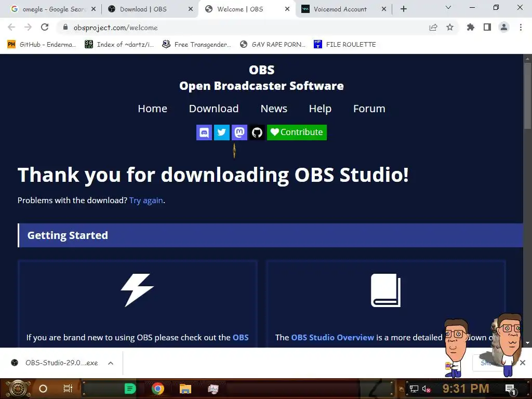Screen dimensions: 532x399
Task: Open the Chrome profile avatar
Action: click(x=504, y=27)
